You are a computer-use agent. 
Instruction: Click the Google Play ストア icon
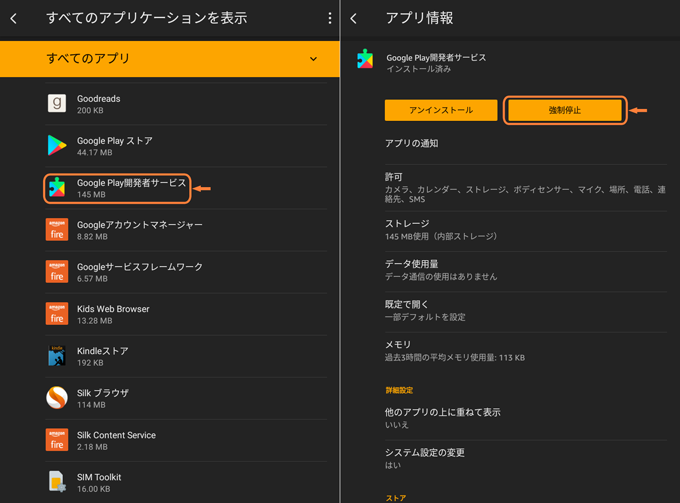click(x=57, y=145)
